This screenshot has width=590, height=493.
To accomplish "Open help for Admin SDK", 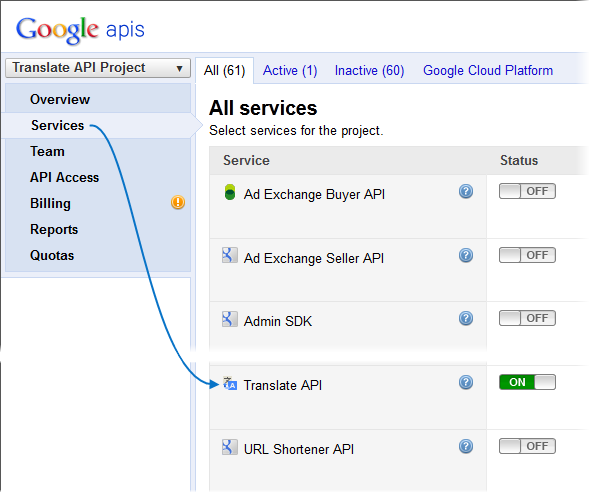I will click(x=466, y=318).
